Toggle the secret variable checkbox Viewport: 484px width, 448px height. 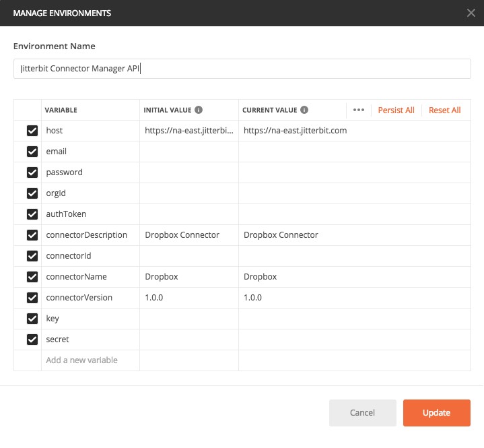coord(32,340)
